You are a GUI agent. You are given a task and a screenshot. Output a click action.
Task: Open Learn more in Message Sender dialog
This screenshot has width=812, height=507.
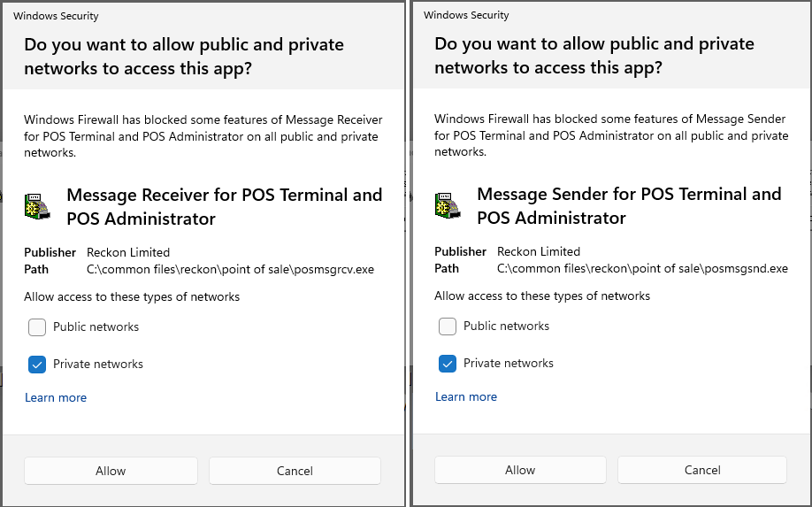pos(466,397)
